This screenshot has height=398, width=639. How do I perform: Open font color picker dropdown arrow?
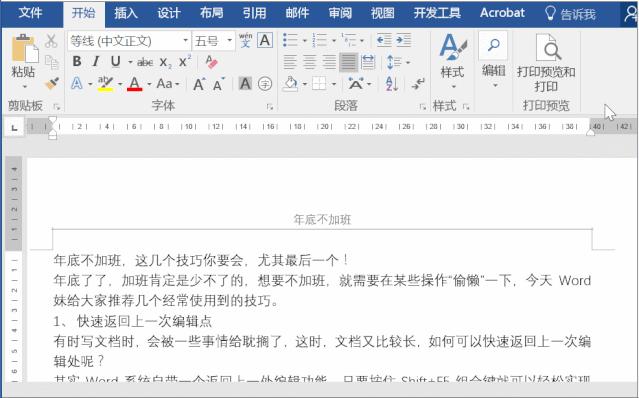149,84
